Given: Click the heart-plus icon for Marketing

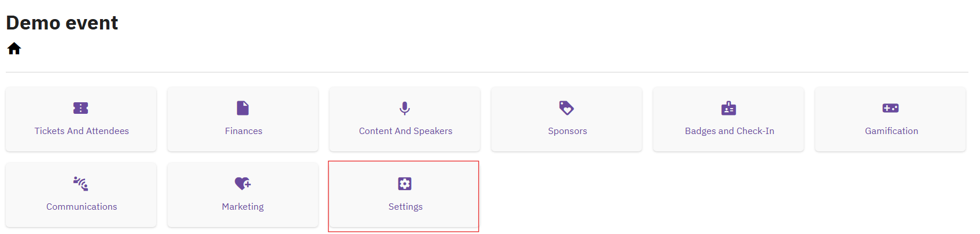Looking at the screenshot, I should pyautogui.click(x=243, y=184).
